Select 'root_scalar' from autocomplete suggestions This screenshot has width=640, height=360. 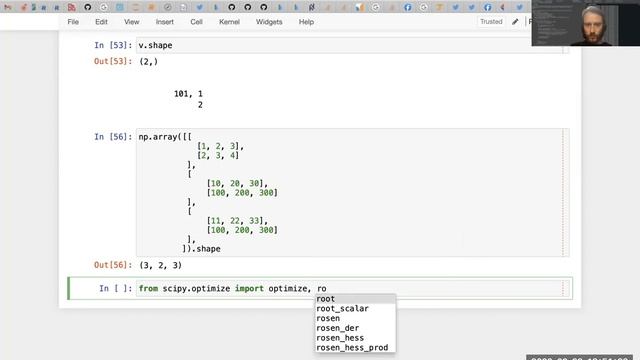(355, 309)
